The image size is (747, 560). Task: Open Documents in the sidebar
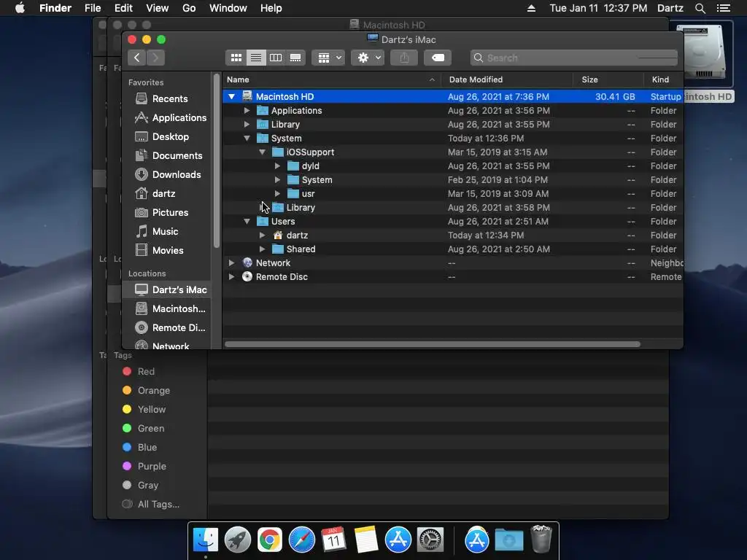[x=169, y=156]
